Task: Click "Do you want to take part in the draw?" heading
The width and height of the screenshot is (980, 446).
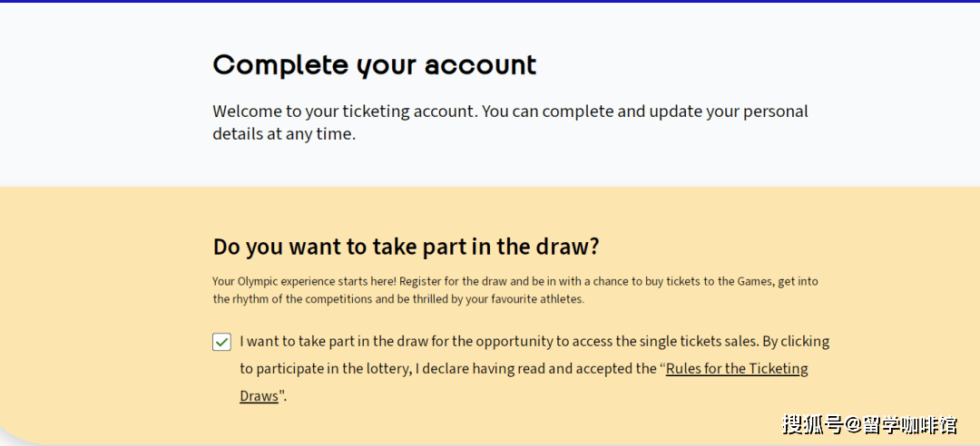Action: pos(406,247)
